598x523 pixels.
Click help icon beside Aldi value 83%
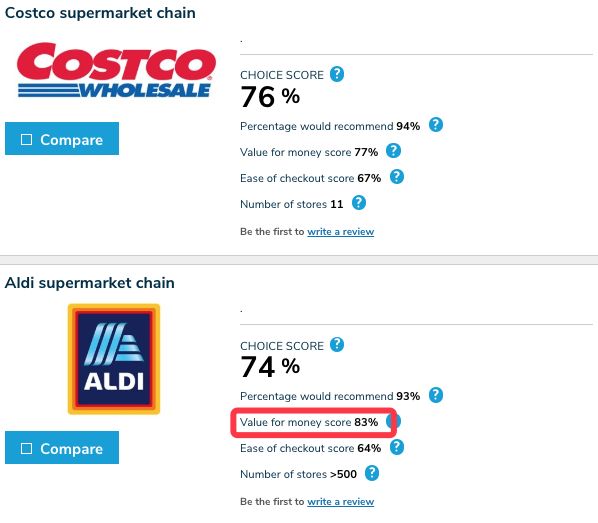[396, 421]
